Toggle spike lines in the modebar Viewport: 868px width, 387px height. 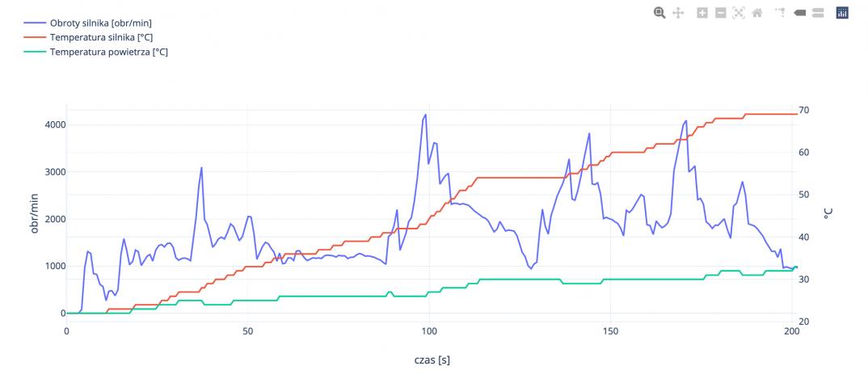[780, 13]
